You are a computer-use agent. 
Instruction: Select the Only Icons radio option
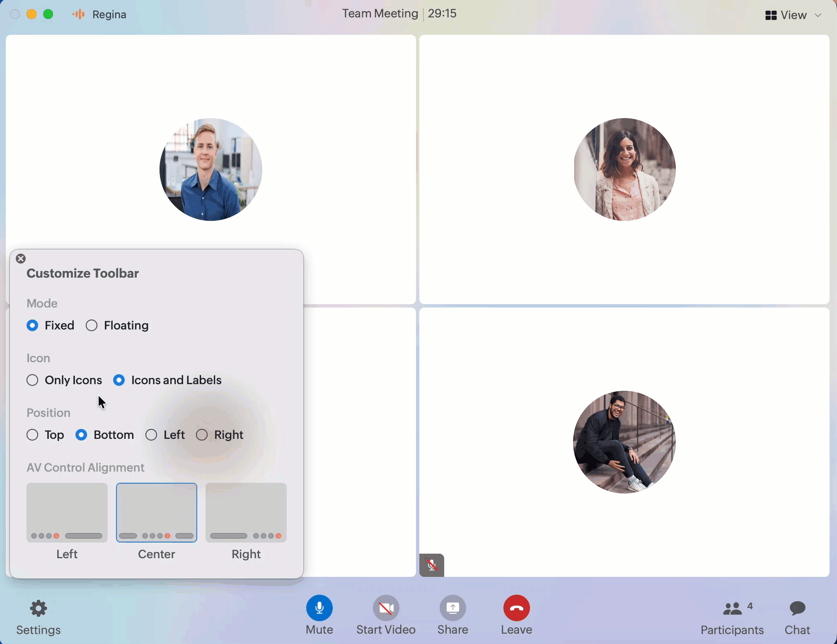point(32,380)
